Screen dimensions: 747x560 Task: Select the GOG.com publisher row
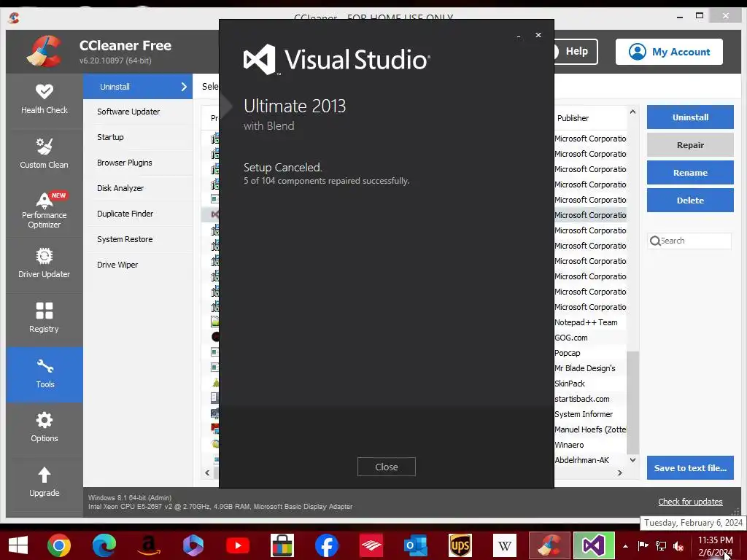(589, 338)
